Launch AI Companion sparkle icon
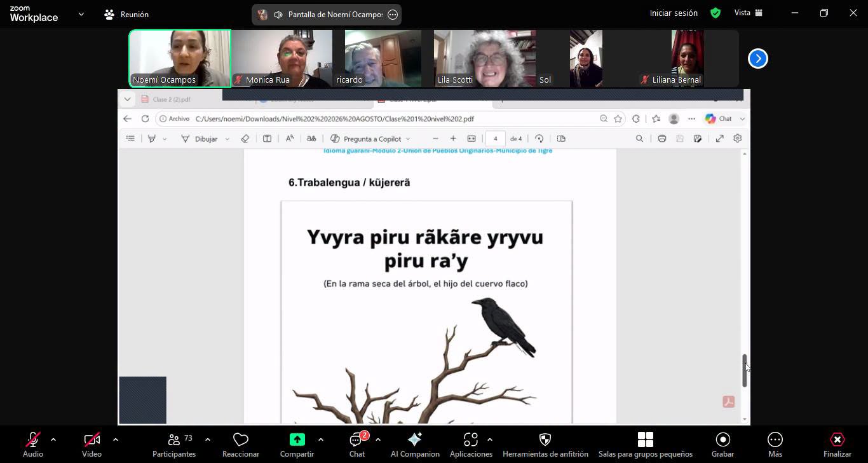868x463 pixels. click(415, 439)
